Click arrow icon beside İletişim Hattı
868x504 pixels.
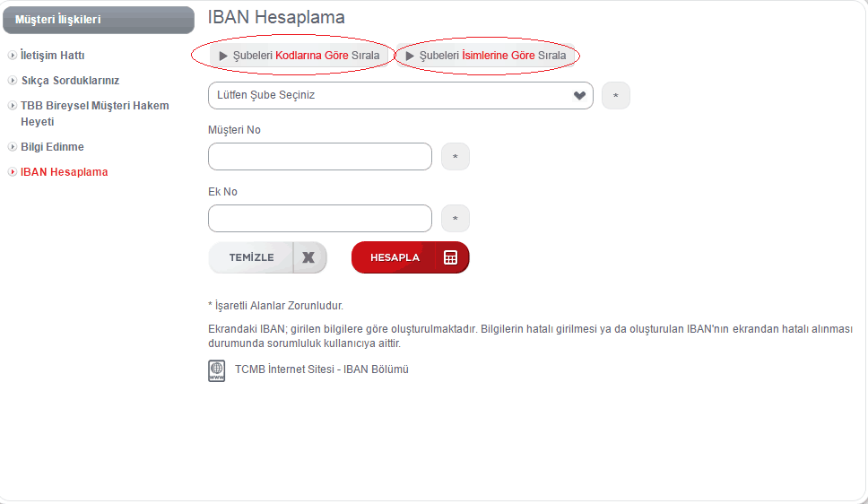tap(12, 56)
